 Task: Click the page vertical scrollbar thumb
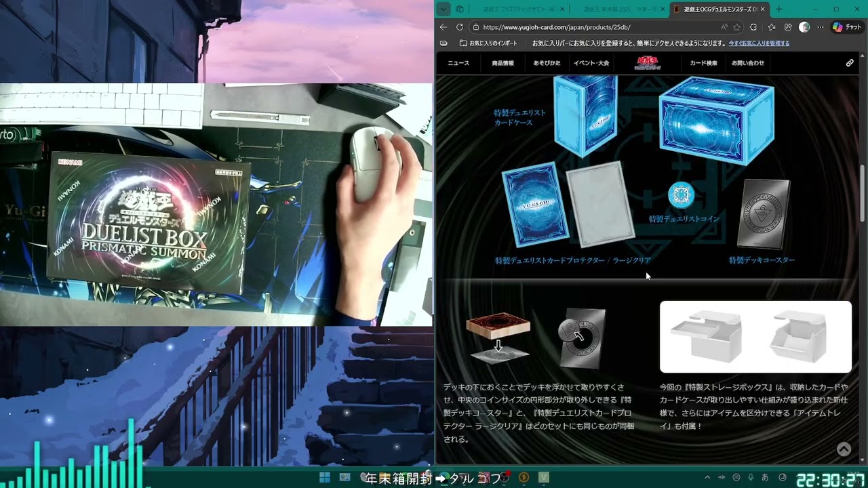coord(863,193)
